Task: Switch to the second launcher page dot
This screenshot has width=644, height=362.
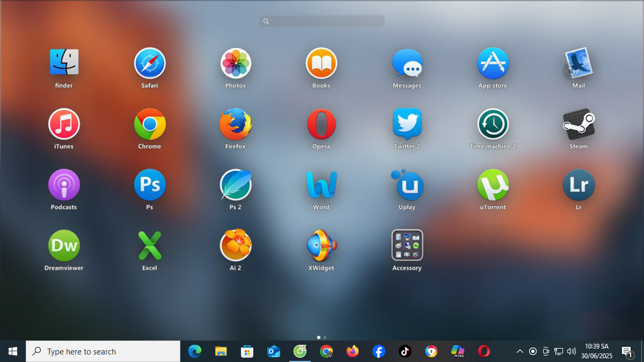Action: (x=325, y=338)
